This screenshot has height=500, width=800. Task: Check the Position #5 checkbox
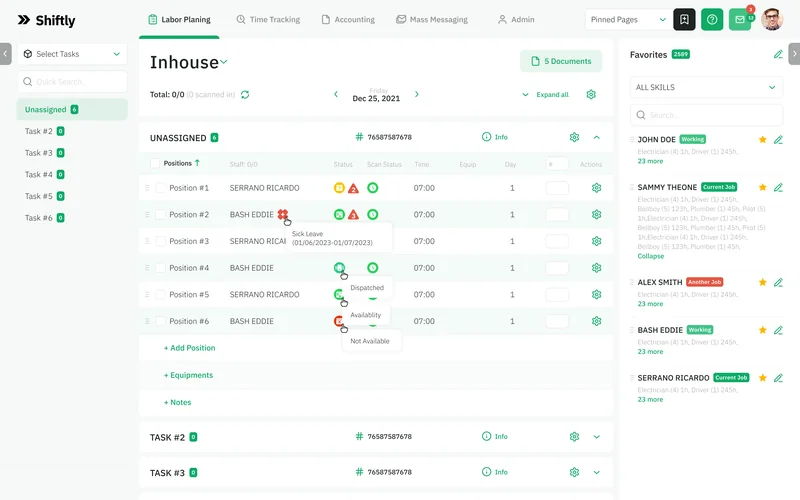pos(160,294)
